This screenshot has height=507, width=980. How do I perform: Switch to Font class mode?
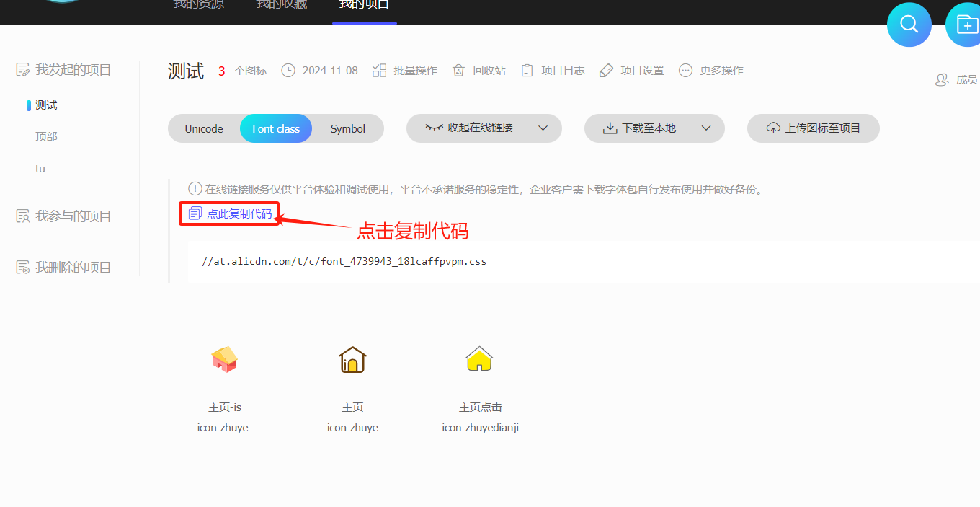(x=276, y=129)
